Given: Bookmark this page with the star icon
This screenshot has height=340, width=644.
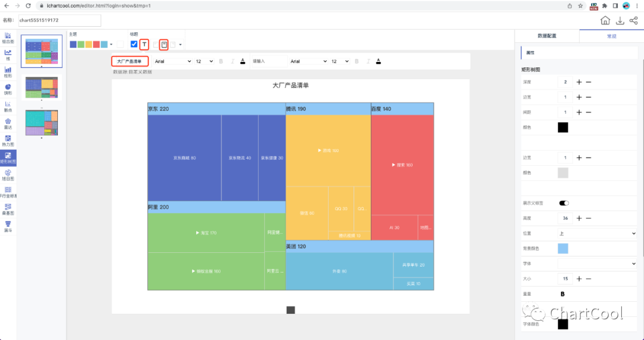Looking at the screenshot, I should tap(580, 6).
